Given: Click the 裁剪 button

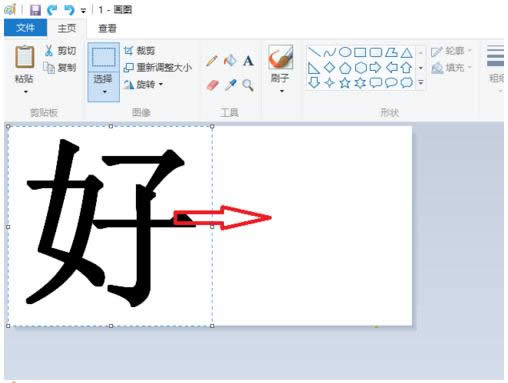Looking at the screenshot, I should [x=139, y=51].
